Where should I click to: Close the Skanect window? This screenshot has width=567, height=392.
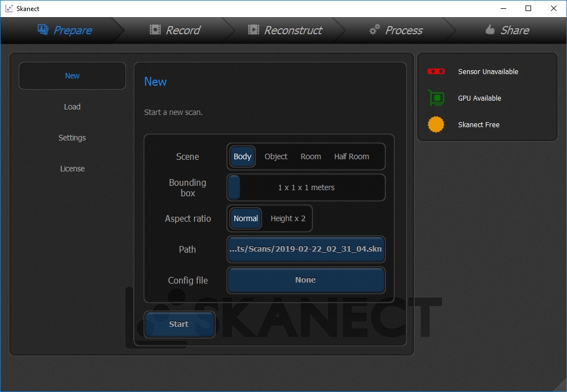[554, 8]
